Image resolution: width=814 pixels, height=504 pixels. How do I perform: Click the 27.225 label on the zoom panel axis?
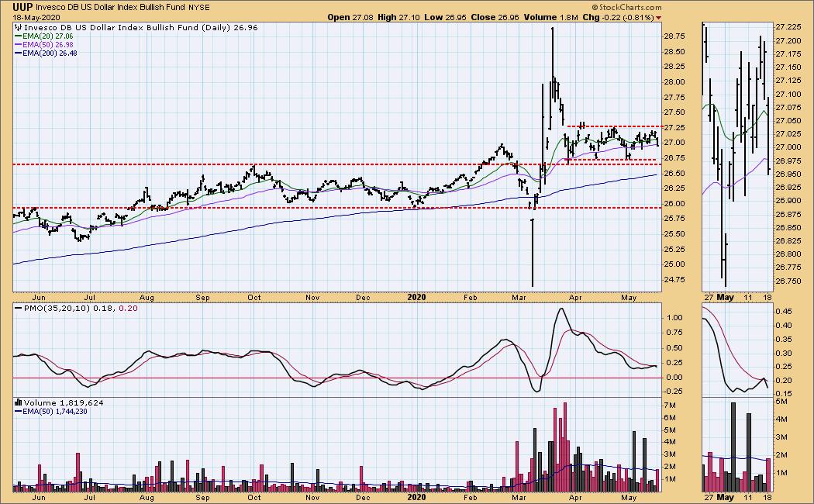tap(788, 27)
